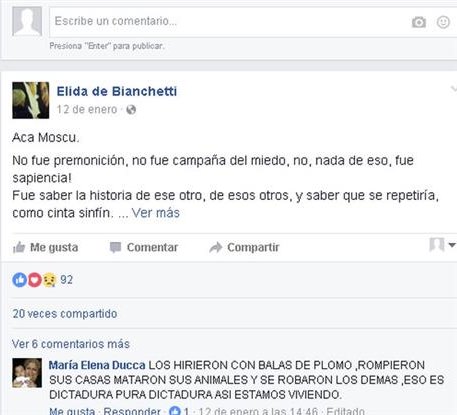Screen dimensions: 457x415
Task: View the 20 veces compartido list
Action: (x=65, y=314)
